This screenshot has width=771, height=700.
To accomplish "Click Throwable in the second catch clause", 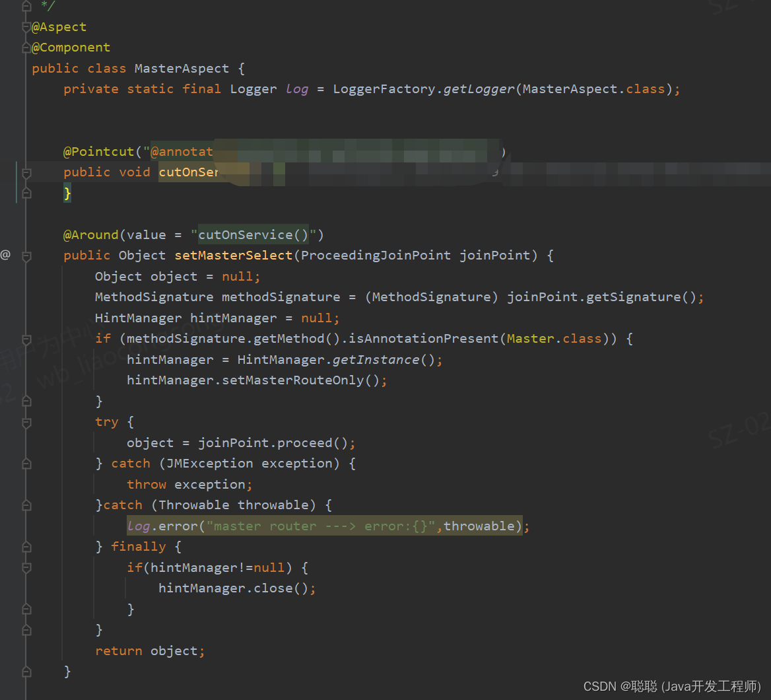I will point(193,505).
